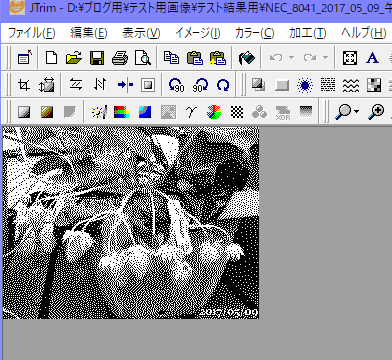The width and height of the screenshot is (392, 360).
Task: Click the horizontal skew icon
Action: (76, 85)
